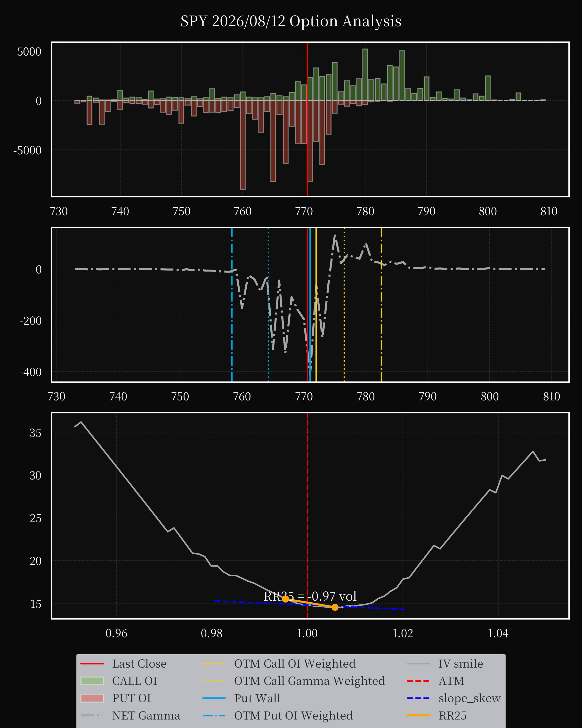The width and height of the screenshot is (582, 728).
Task: Click the 730 x-axis label of the gamma chart
Action: [56, 396]
